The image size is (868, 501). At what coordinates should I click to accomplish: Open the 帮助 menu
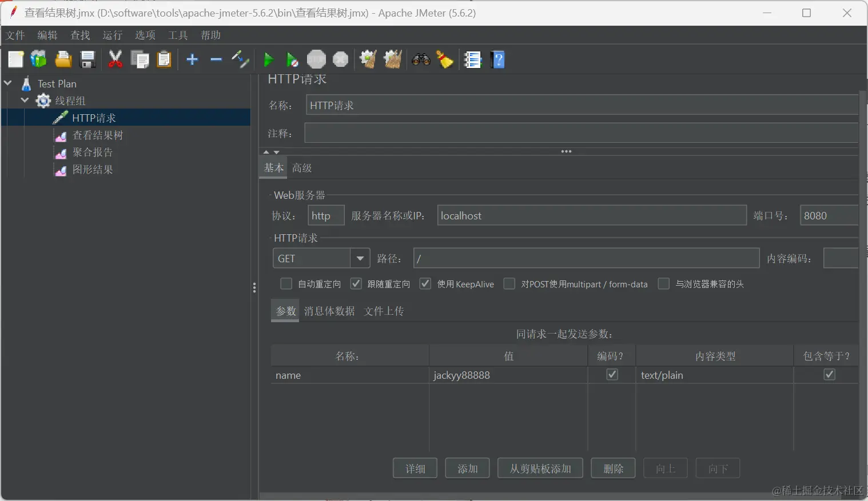click(210, 35)
